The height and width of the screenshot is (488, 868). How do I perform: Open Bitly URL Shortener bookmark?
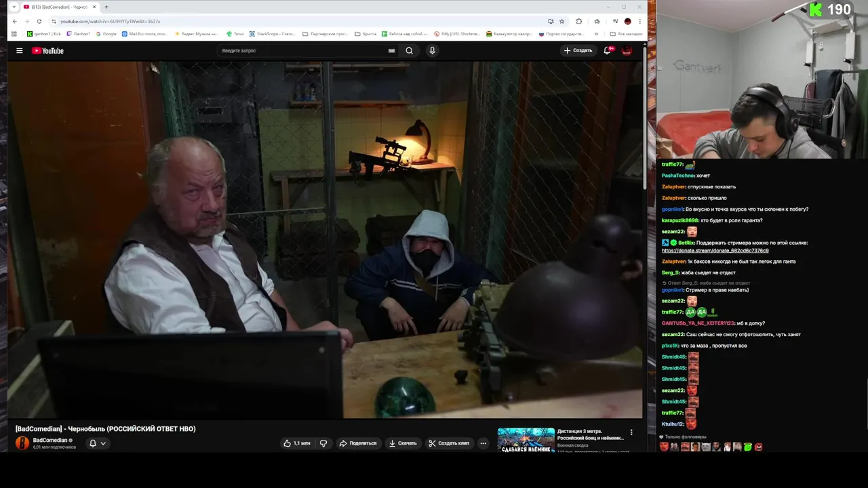pyautogui.click(x=457, y=34)
